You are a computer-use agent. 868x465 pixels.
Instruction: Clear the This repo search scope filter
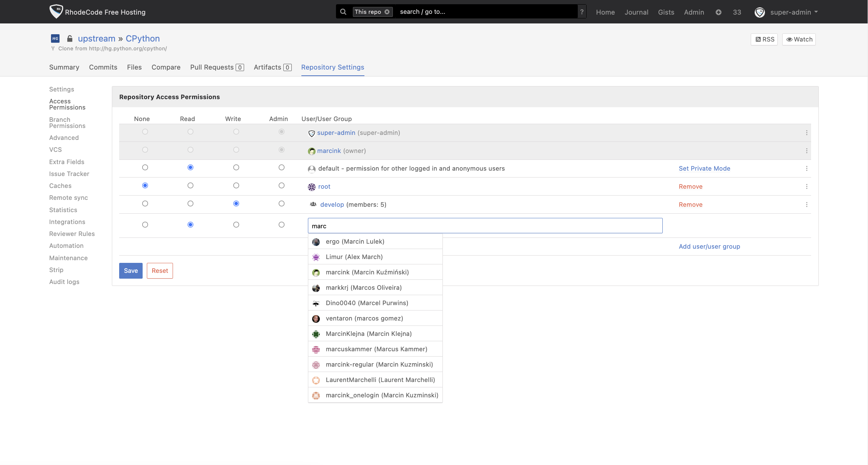tap(387, 12)
